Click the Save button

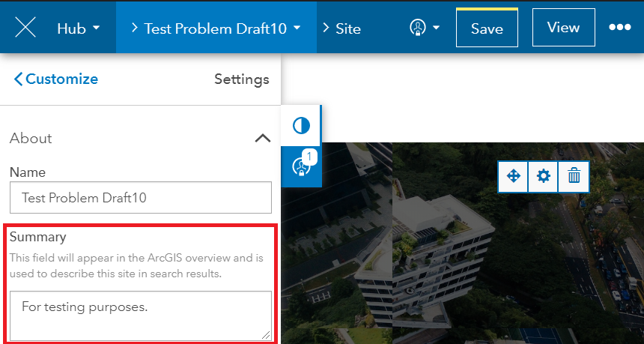click(487, 28)
